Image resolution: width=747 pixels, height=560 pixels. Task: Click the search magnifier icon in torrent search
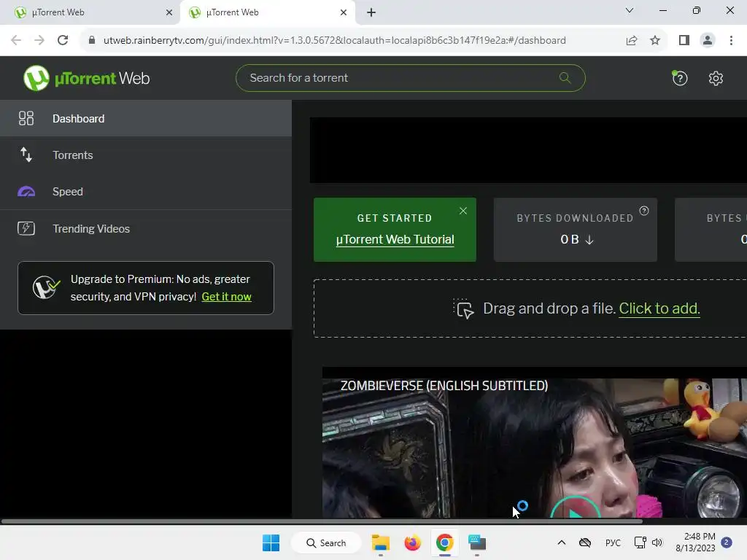tap(565, 77)
